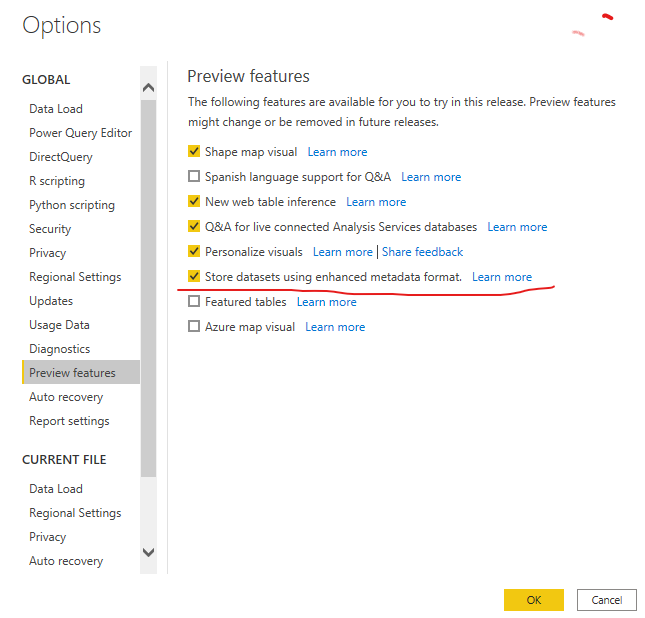
Task: Open Learn more for Personalize visuals
Action: (343, 252)
